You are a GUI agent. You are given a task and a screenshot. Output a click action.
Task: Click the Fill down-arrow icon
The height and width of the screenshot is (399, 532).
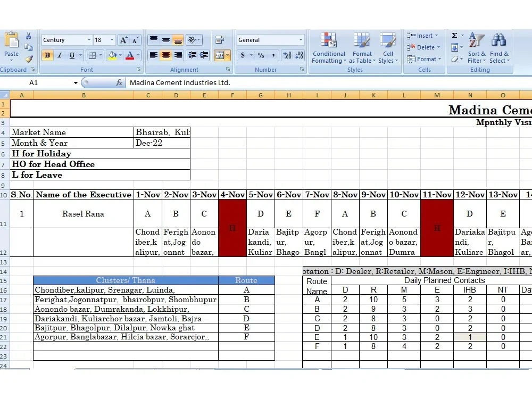(455, 47)
